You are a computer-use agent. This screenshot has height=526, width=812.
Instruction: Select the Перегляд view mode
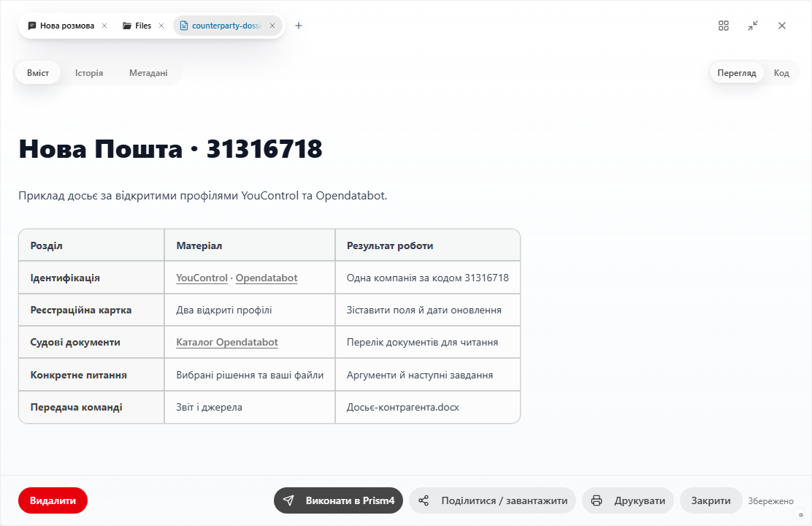(736, 73)
